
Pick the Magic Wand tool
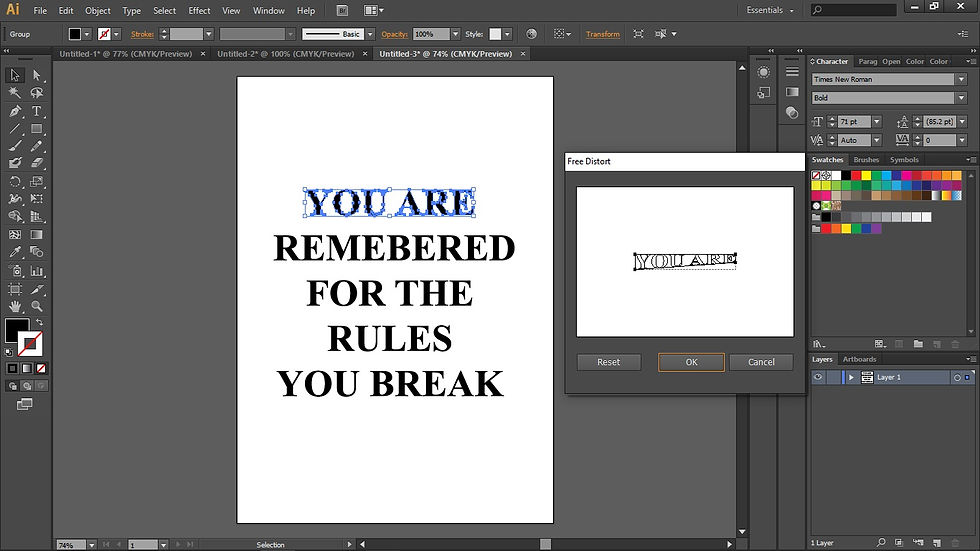coord(15,93)
